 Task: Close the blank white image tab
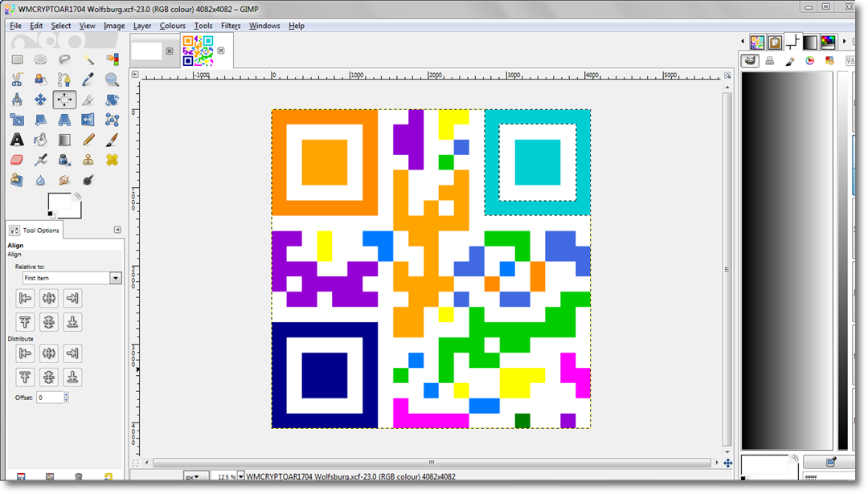[x=170, y=51]
